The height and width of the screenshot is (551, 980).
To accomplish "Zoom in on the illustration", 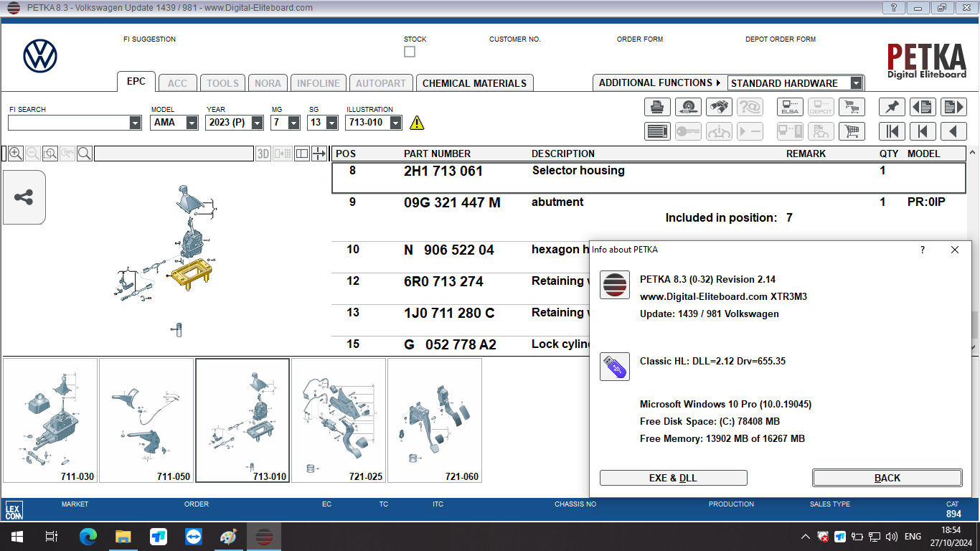I will click(15, 154).
